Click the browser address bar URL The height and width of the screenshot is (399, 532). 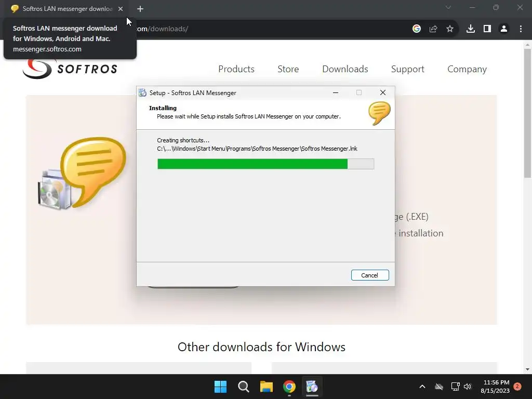tap(162, 29)
